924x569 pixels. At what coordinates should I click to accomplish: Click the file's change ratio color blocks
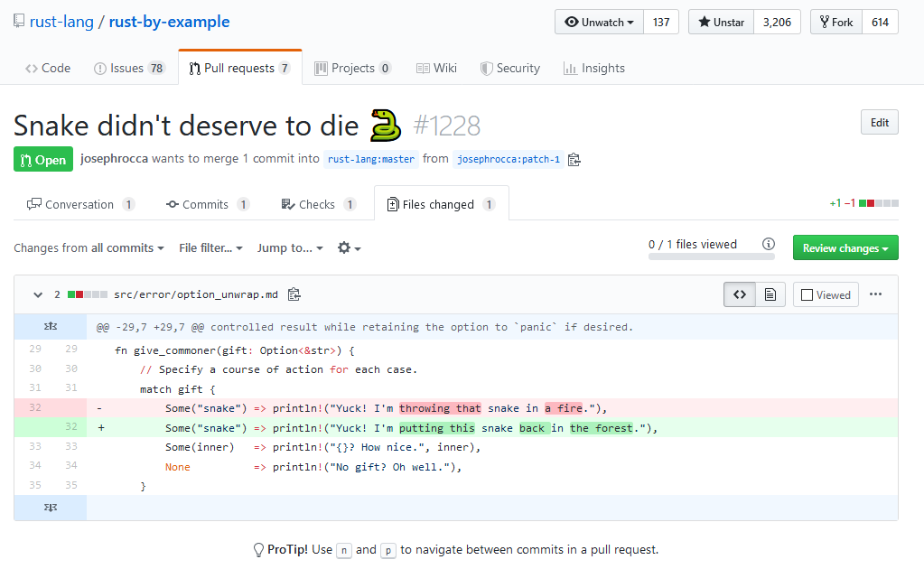click(88, 294)
